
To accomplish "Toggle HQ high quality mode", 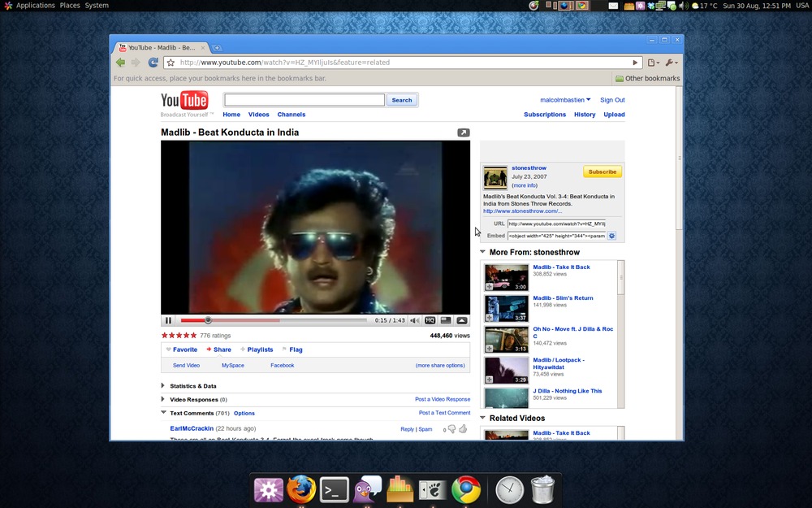I will 430,320.
